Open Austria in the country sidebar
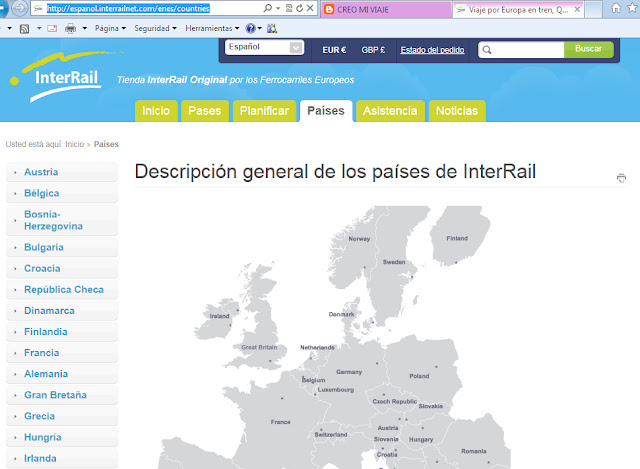The image size is (640, 469). (x=62, y=172)
